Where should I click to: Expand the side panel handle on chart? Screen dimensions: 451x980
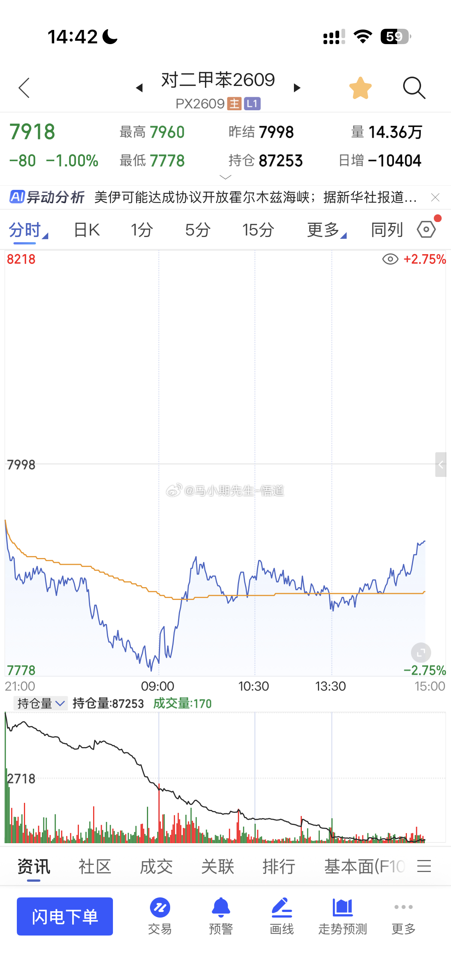click(441, 465)
